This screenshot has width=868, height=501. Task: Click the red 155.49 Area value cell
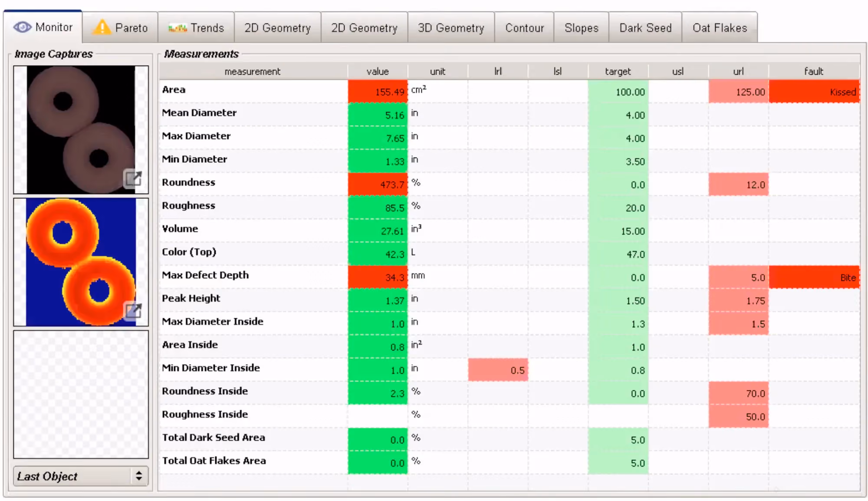378,92
